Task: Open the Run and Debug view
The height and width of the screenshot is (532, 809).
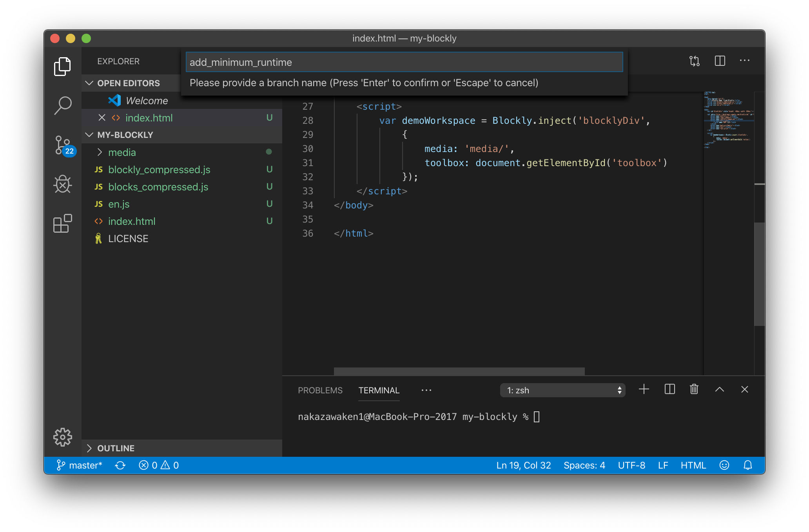Action: (63, 184)
